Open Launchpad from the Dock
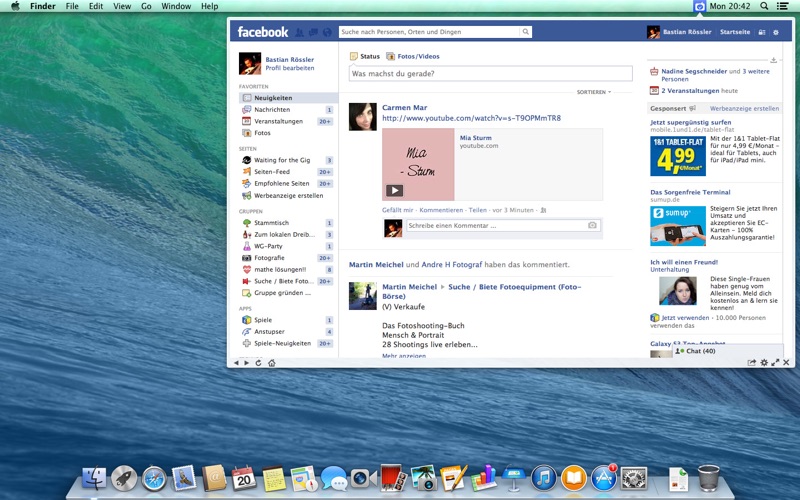The image size is (800, 500). pyautogui.click(x=124, y=479)
